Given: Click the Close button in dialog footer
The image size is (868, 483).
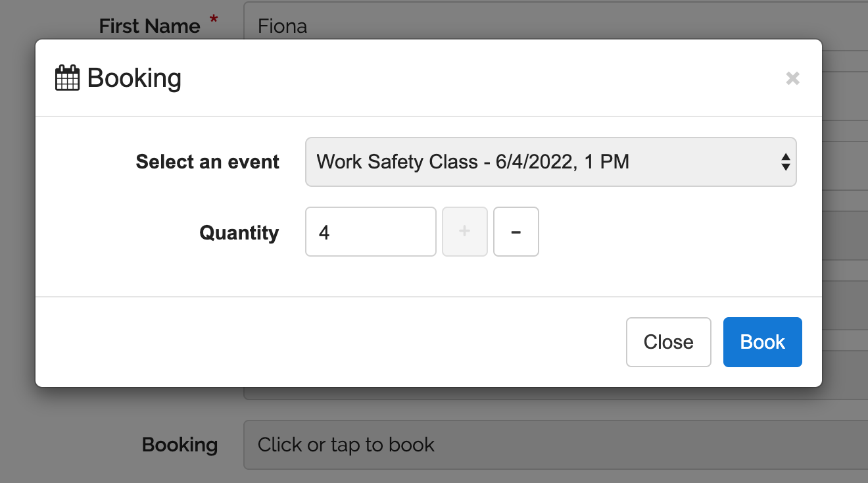Looking at the screenshot, I should click(x=669, y=342).
